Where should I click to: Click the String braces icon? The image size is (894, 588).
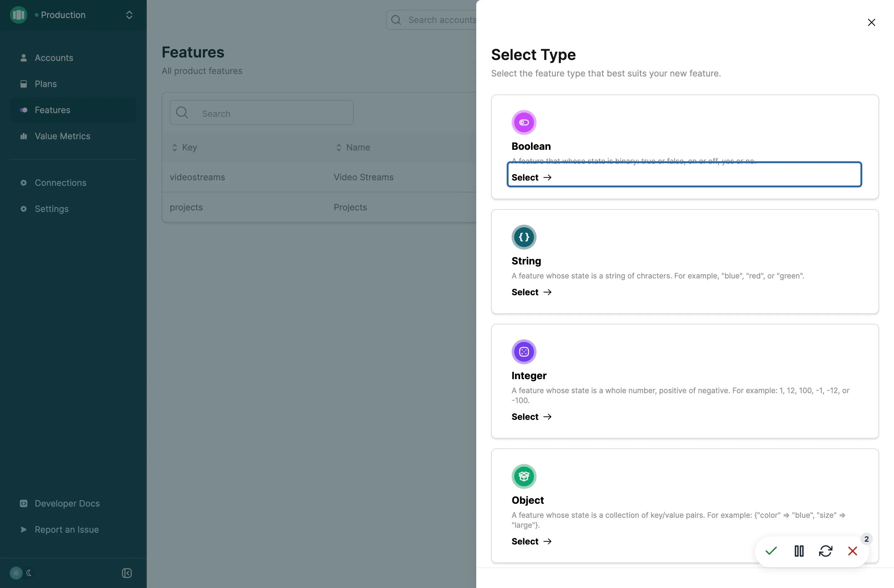point(524,237)
